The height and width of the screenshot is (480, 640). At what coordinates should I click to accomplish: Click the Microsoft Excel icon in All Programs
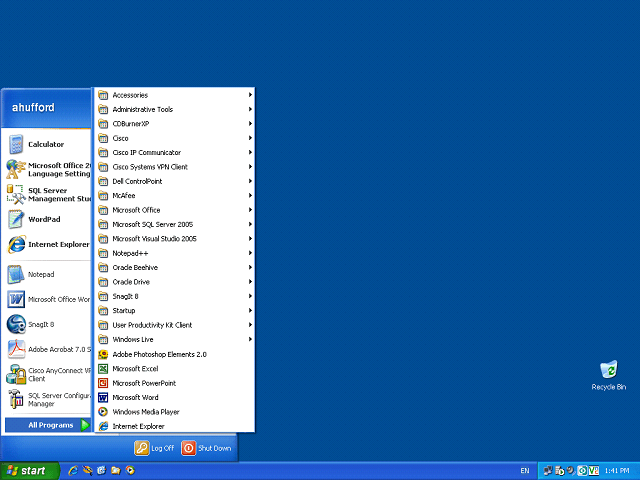pyautogui.click(x=103, y=369)
